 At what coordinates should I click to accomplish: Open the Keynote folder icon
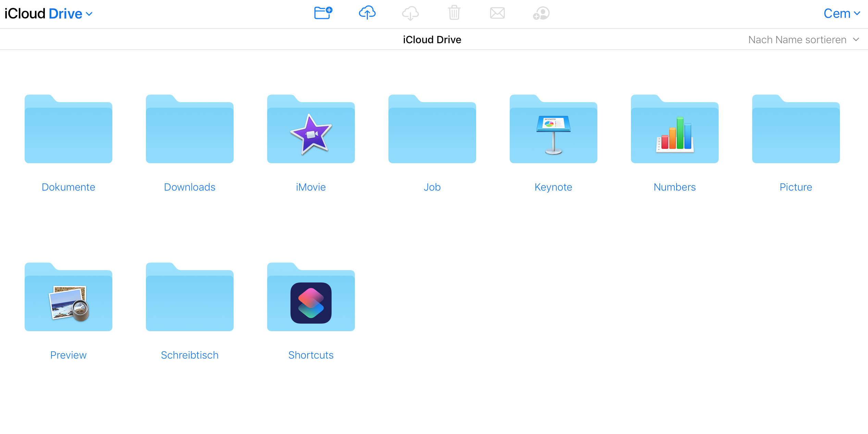point(553,129)
